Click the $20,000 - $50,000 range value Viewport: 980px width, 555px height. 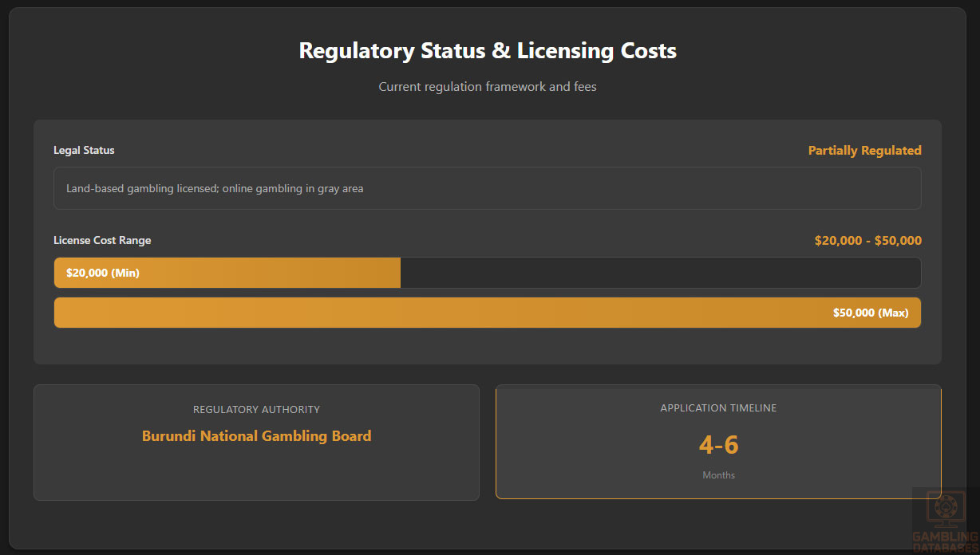[x=867, y=240]
